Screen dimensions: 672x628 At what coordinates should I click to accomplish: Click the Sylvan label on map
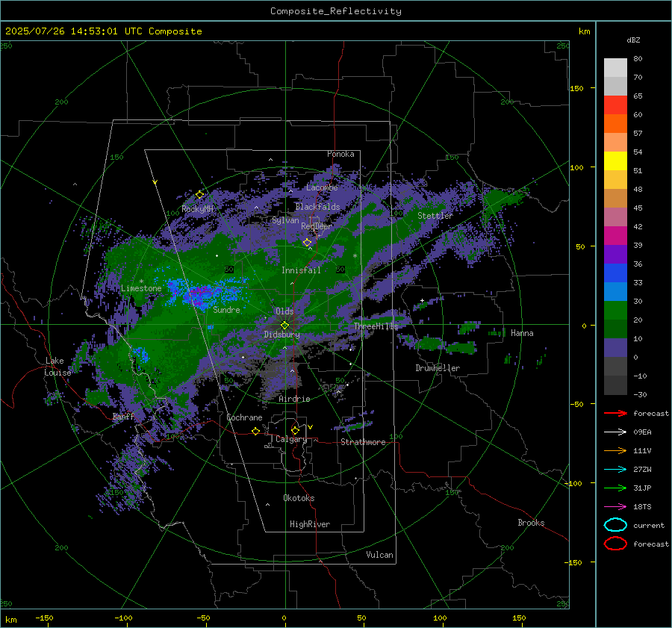pyautogui.click(x=285, y=220)
